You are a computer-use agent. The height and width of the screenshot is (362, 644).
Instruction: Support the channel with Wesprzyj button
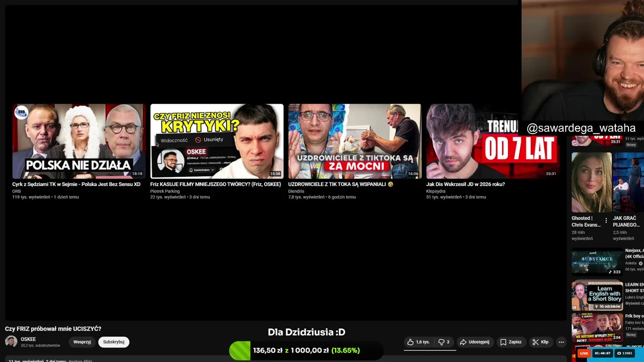(82, 342)
